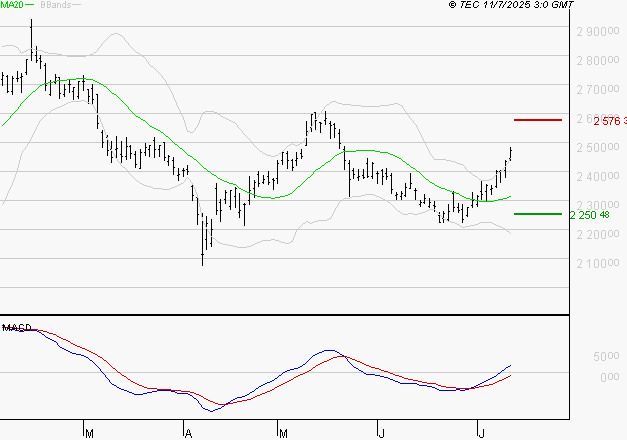Click the 000 MACD zero axis label

click(x=609, y=377)
